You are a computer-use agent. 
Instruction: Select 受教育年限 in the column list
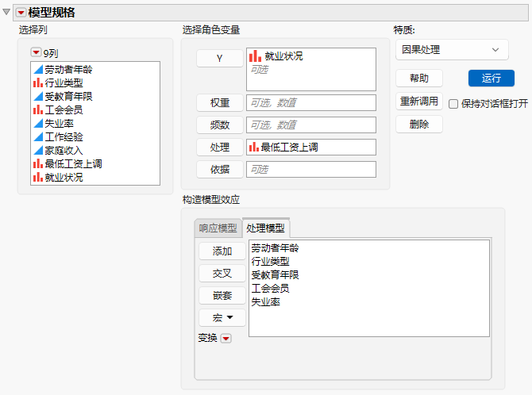pyautogui.click(x=68, y=96)
